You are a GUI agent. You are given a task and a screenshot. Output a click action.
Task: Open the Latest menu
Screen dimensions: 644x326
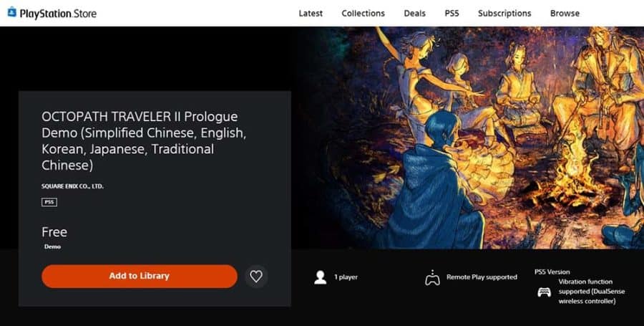(311, 14)
